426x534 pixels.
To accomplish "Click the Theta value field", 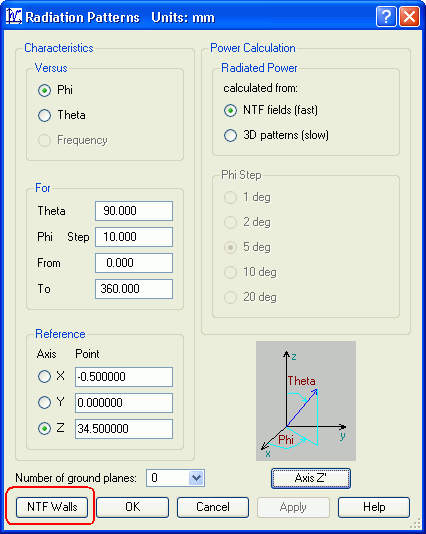I will [134, 211].
